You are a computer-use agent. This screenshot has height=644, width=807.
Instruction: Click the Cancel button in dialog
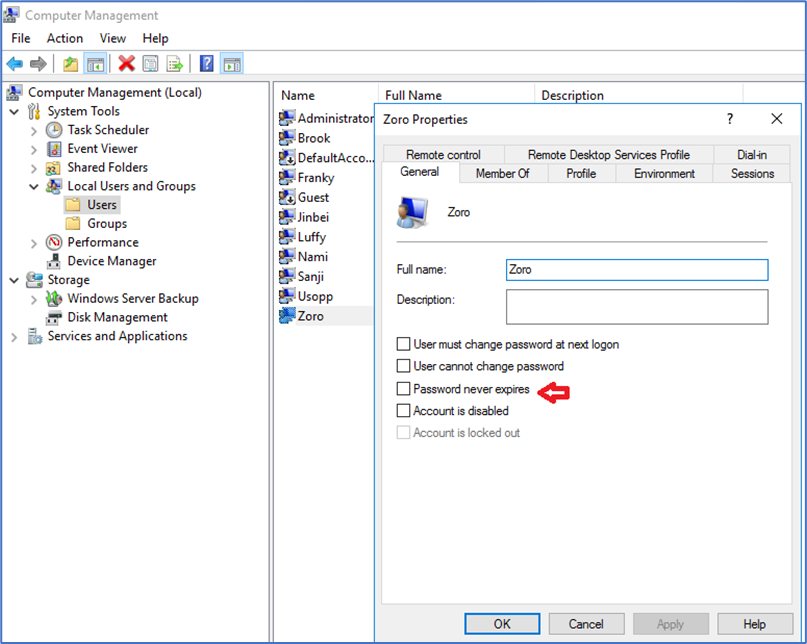(586, 624)
